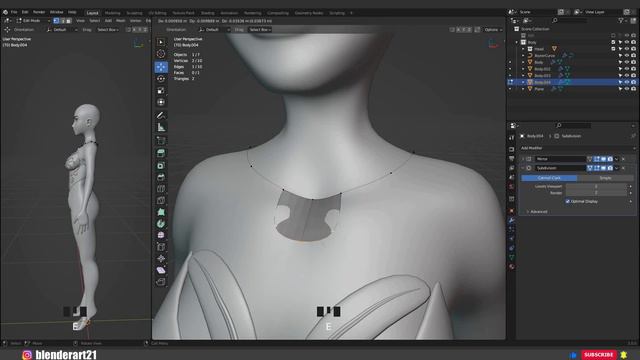The width and height of the screenshot is (640, 360).
Task: Enable vertex select mode
Action: [x=56, y=20]
